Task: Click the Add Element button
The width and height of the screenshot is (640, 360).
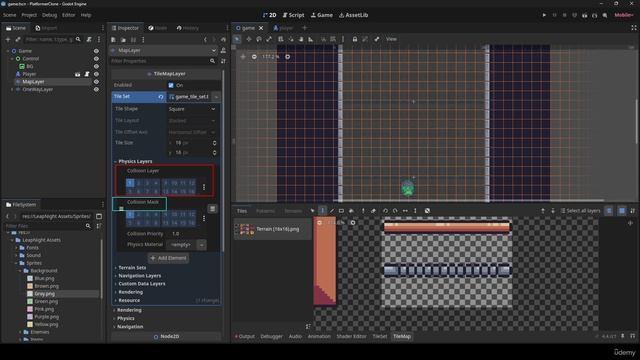Action: coord(168,258)
